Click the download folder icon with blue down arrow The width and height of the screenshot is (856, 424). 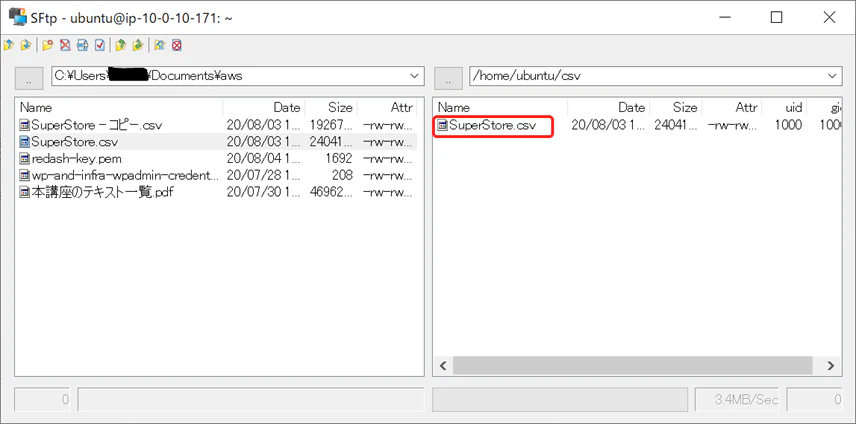[x=25, y=45]
